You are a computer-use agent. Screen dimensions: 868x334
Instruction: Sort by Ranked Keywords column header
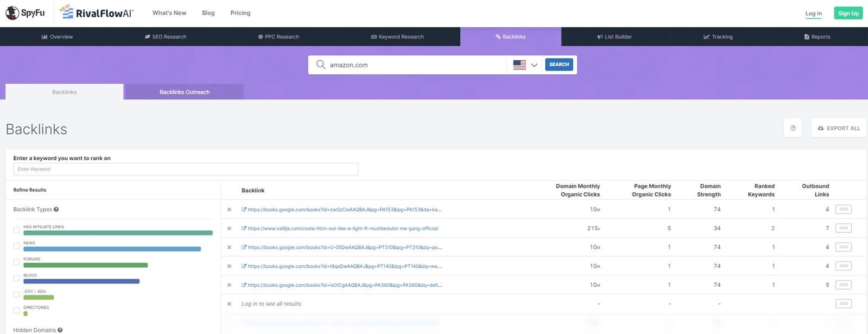coord(761,190)
